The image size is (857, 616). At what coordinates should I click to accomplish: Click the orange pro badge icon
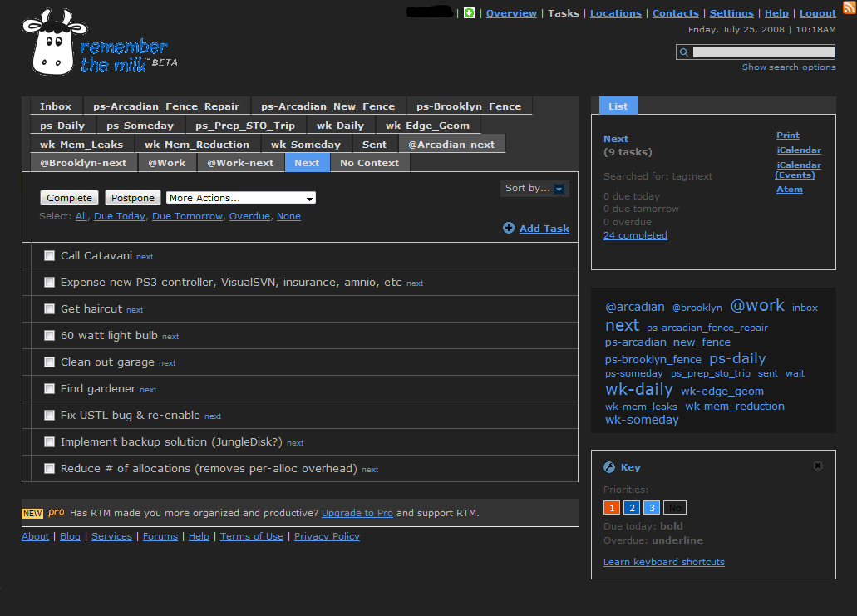point(57,513)
